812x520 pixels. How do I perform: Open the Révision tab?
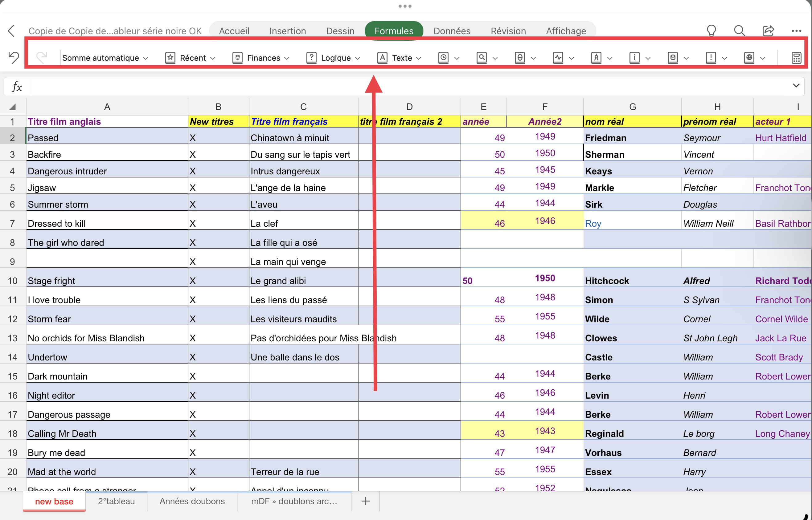point(508,31)
